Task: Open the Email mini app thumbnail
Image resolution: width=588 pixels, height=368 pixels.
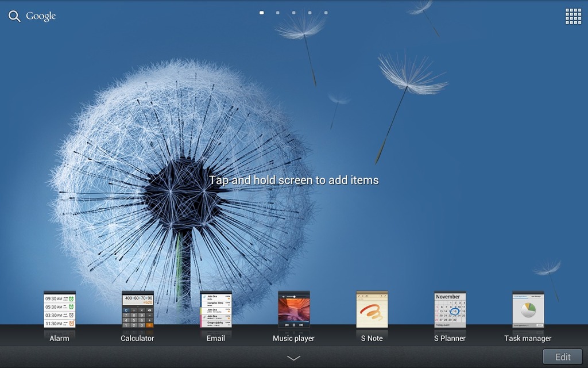Action: point(216,309)
